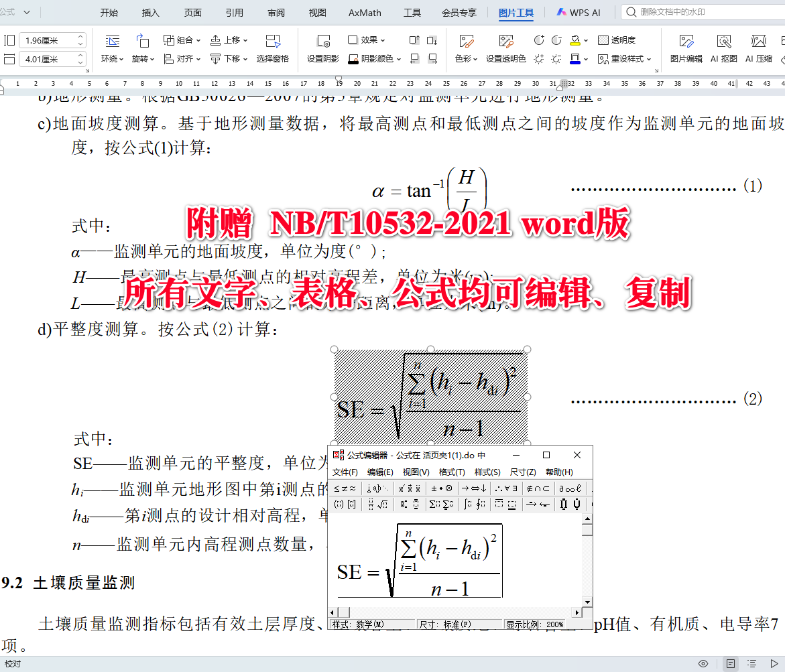Insert a fence/bracket template in equation editor
This screenshot has height=672, width=785.
pos(339,503)
